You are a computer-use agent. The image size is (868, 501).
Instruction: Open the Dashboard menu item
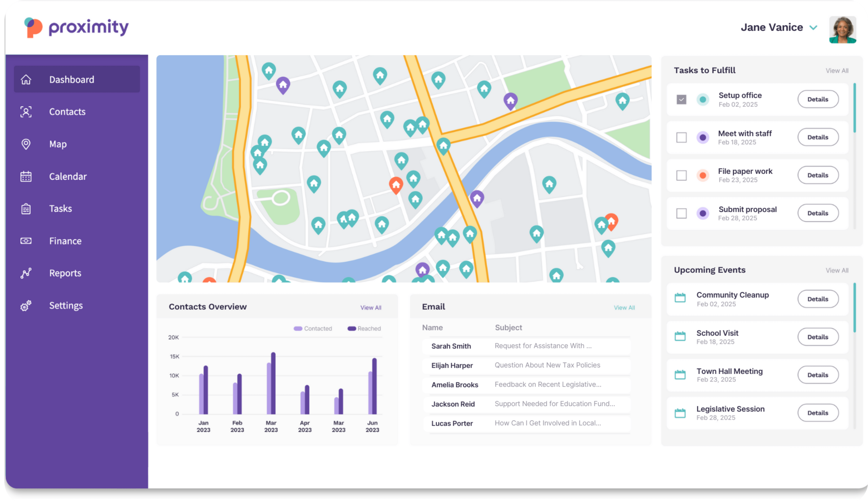pyautogui.click(x=77, y=79)
